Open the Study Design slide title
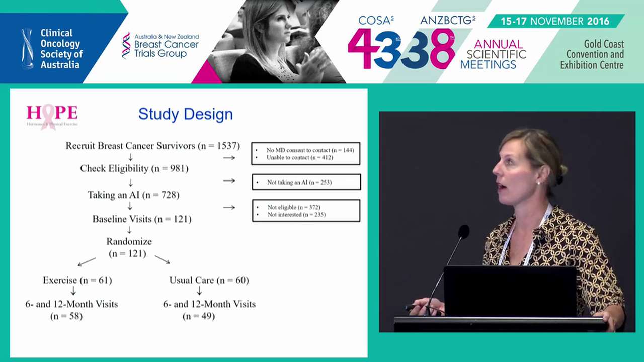The height and width of the screenshot is (362, 644). point(185,114)
